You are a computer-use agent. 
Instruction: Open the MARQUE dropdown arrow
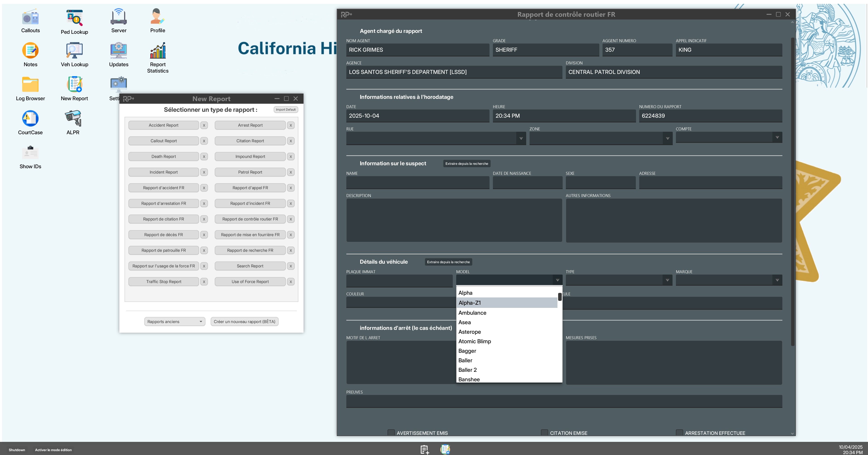pos(777,280)
